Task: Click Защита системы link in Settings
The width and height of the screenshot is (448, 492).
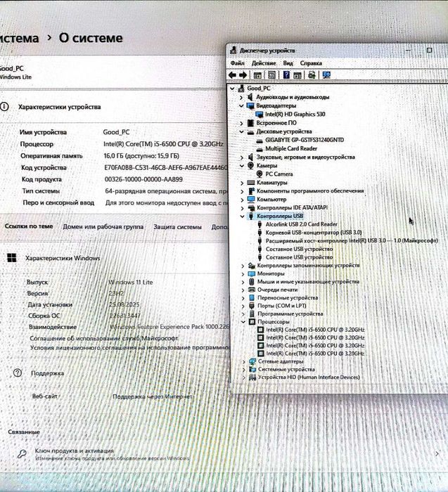Action: [x=177, y=227]
